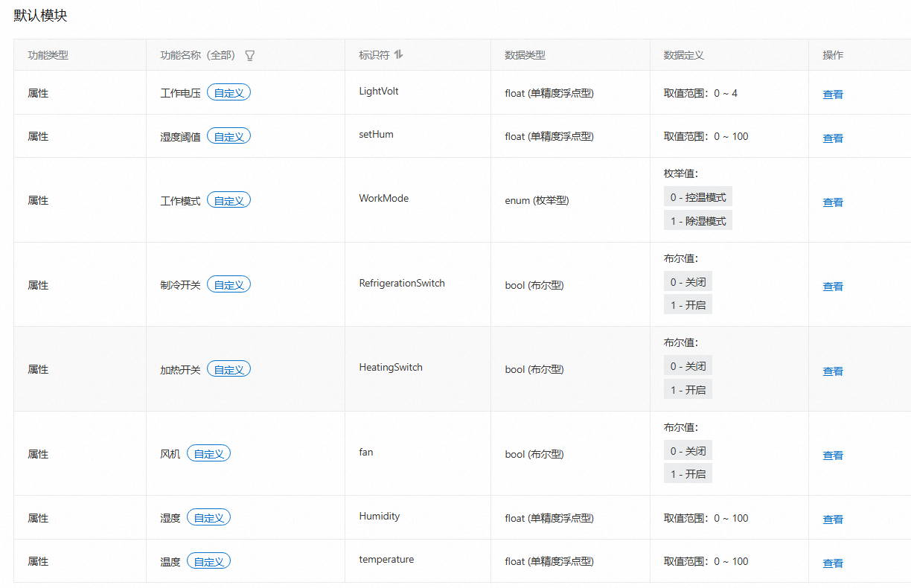Viewport: 911px width, 588px height.
Task: View details for the Humidity row
Action: click(833, 519)
